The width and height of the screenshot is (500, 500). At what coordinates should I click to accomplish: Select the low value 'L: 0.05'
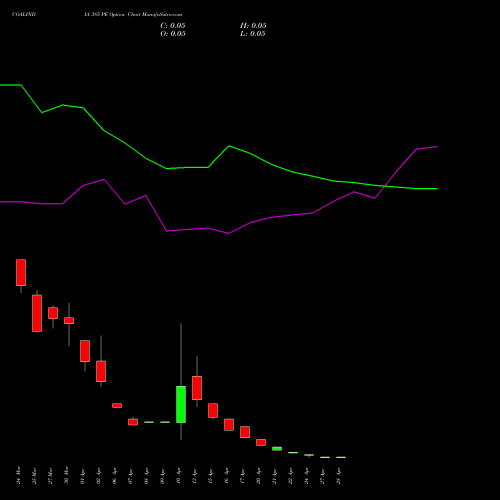point(253,34)
